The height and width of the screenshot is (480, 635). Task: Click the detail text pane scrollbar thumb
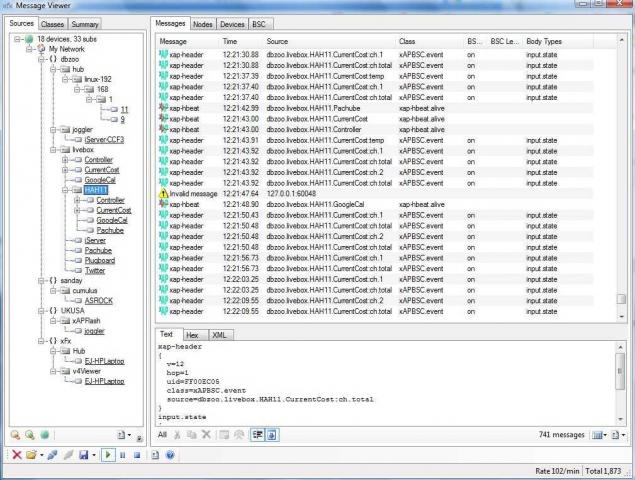(x=620, y=371)
